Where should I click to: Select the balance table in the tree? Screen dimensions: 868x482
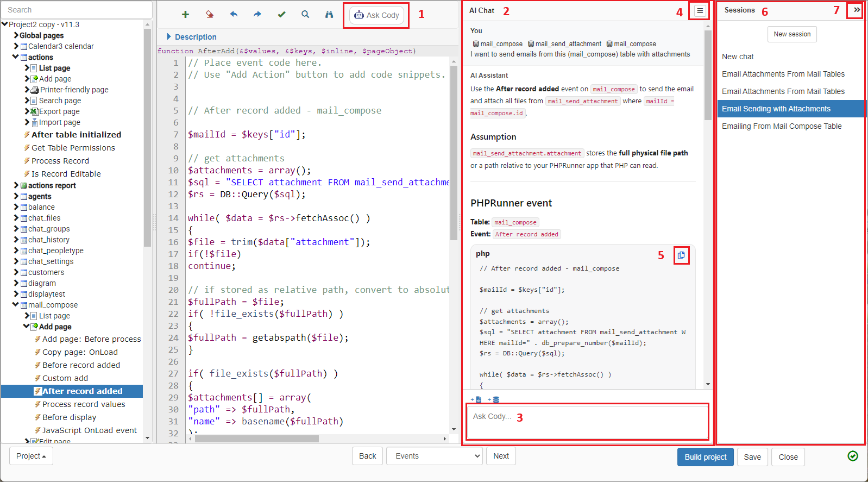(41, 207)
